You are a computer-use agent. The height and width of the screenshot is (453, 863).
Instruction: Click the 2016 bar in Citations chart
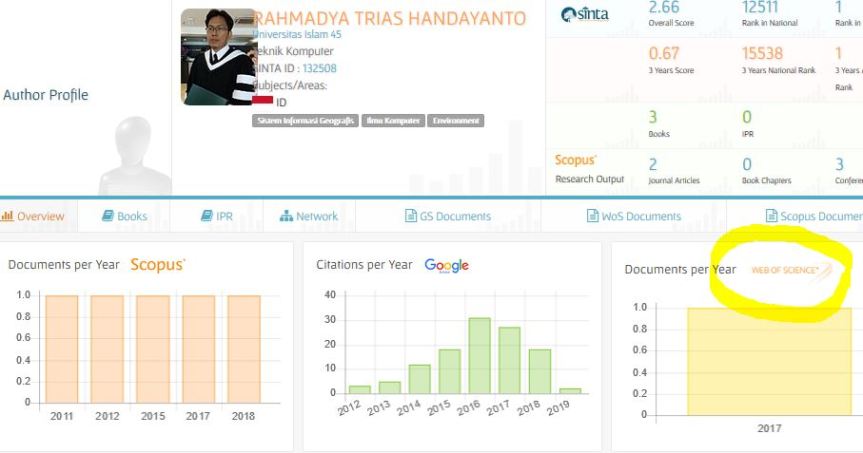[479, 356]
